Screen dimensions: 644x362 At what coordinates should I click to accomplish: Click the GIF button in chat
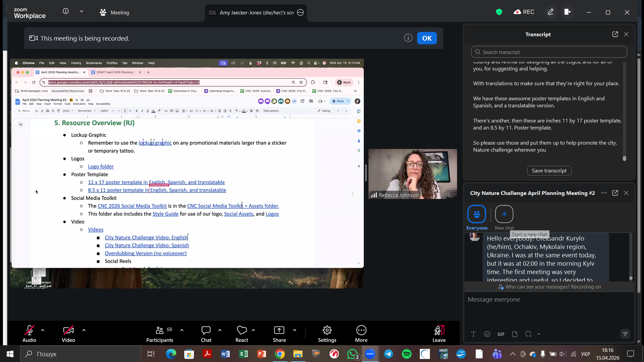[x=501, y=334]
